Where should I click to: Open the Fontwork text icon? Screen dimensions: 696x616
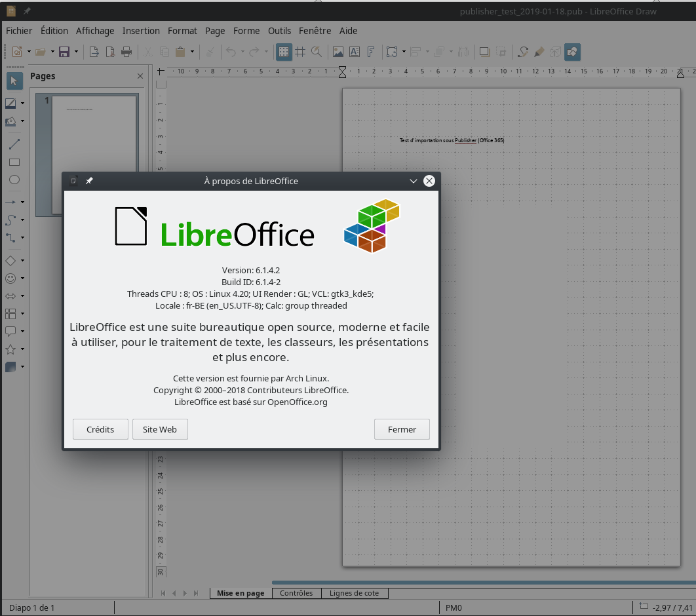pos(371,52)
